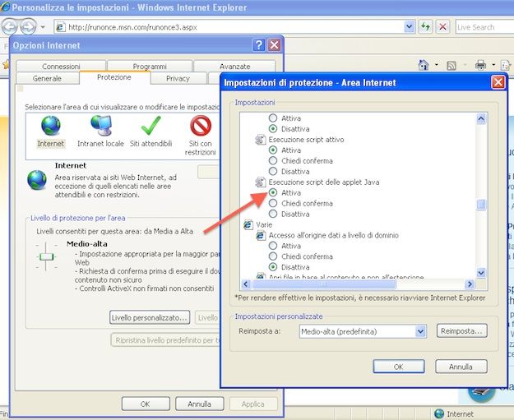The width and height of the screenshot is (514, 420).
Task: Click the printer toolbar icon
Action: coord(481,65)
